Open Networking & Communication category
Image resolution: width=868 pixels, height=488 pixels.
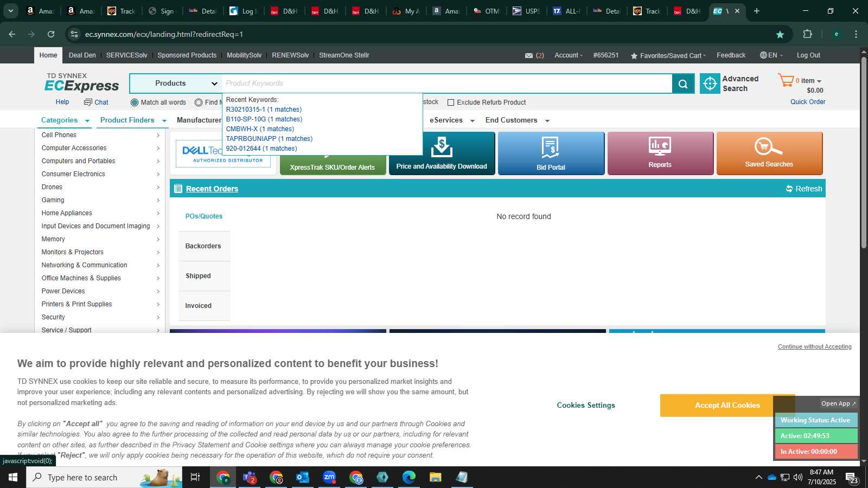point(85,265)
